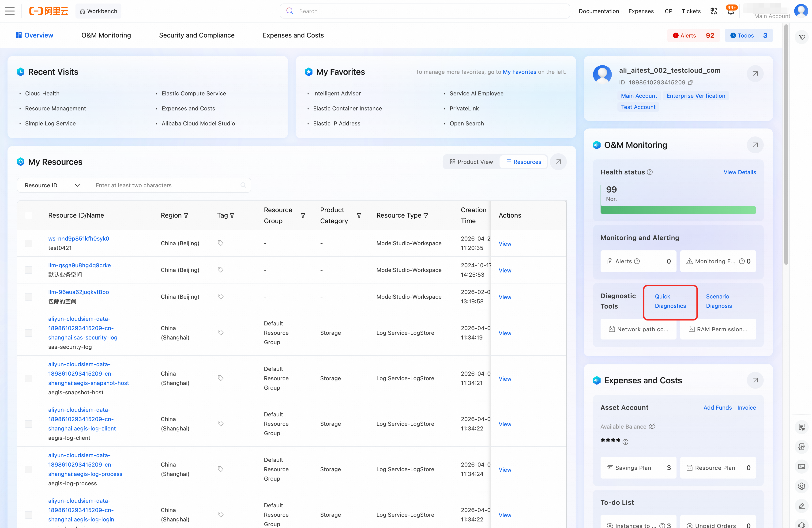Click the tag icon for ws-nnd9p851kfh0syk0

point(221,243)
